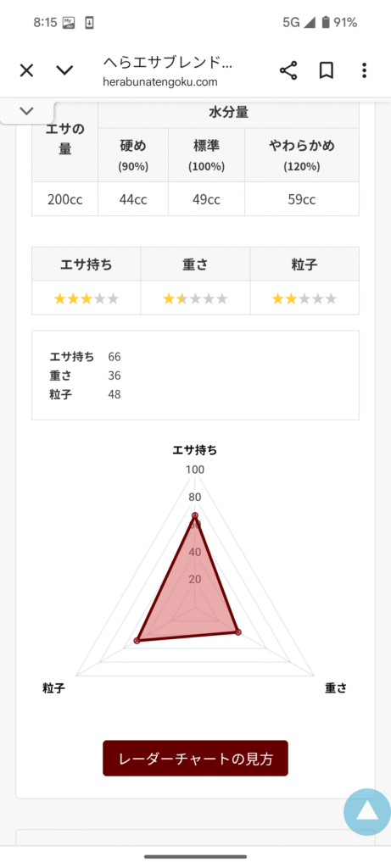
Task: Collapse the floating chevron tab under the toolbar
Action: point(26,111)
